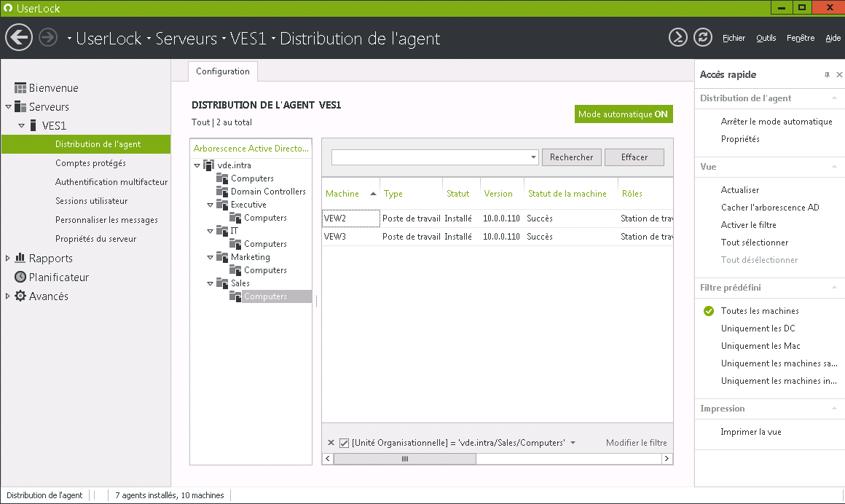Click Cacher l'arborescence AD
This screenshot has height=504, width=845.
point(770,208)
